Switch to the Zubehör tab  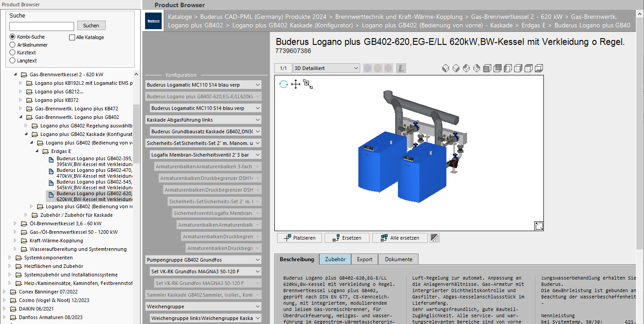pyautogui.click(x=335, y=259)
